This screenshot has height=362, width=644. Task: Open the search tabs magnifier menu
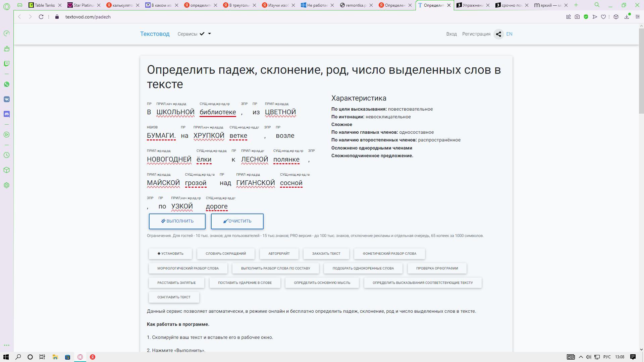pyautogui.click(x=597, y=5)
